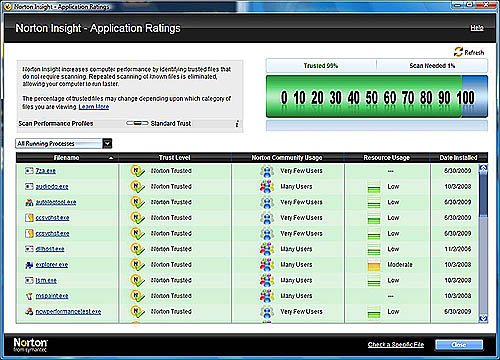Image resolution: width=500 pixels, height=360 pixels.
Task: Click the file icon beside dllhost.exe
Action: click(29, 249)
